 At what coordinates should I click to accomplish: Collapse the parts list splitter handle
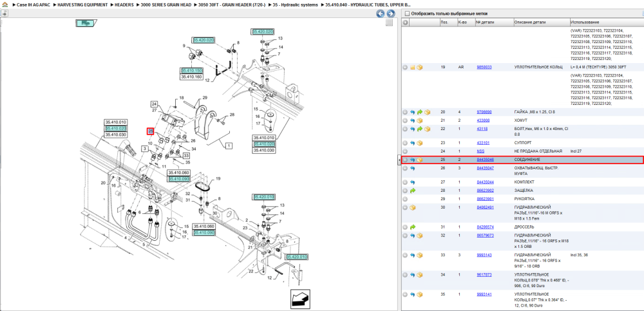click(x=399, y=160)
